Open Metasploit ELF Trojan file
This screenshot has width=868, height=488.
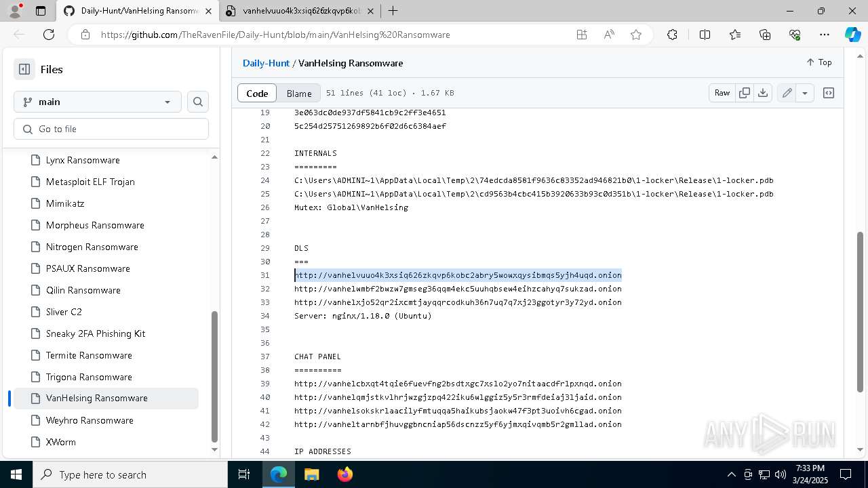point(90,182)
